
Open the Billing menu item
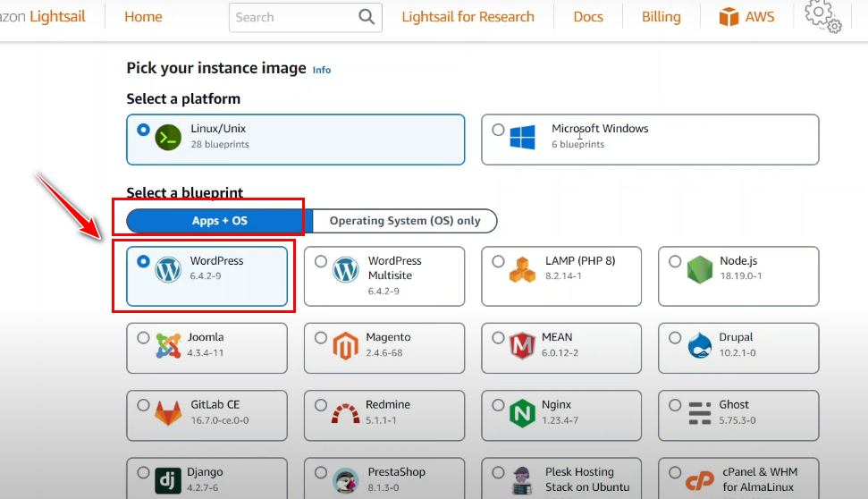(661, 17)
